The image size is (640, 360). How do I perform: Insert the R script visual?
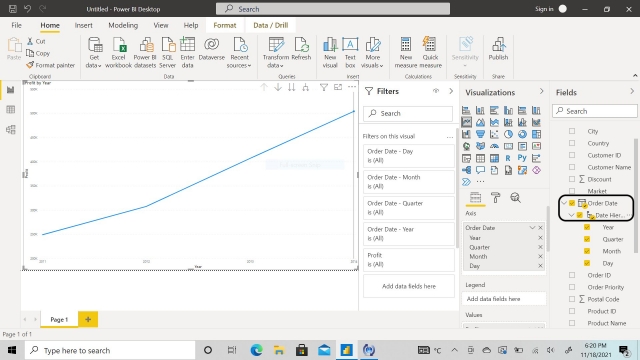[508, 158]
